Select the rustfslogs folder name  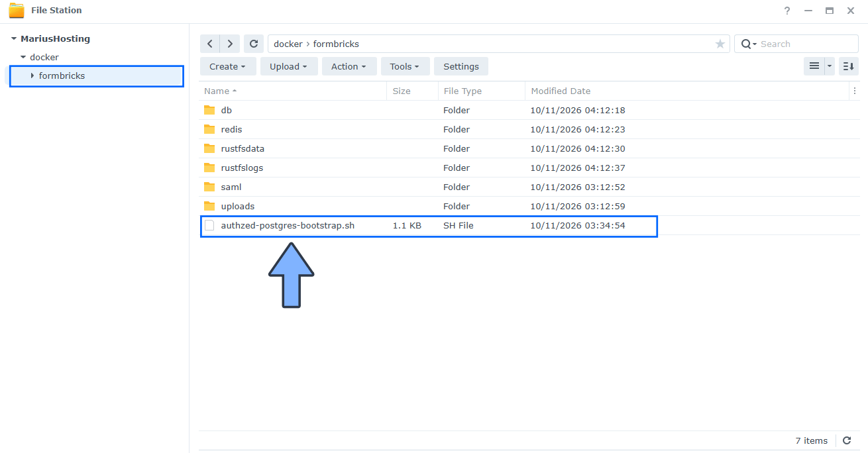click(x=242, y=168)
